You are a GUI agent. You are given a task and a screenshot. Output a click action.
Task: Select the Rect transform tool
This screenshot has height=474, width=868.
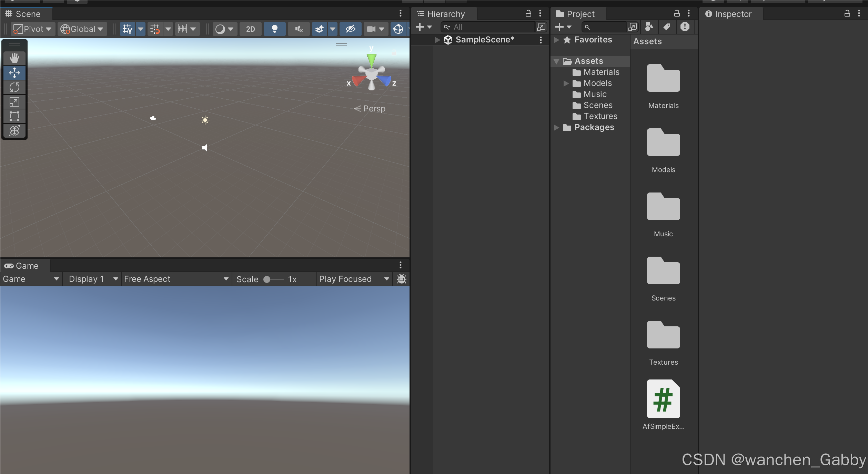14,116
